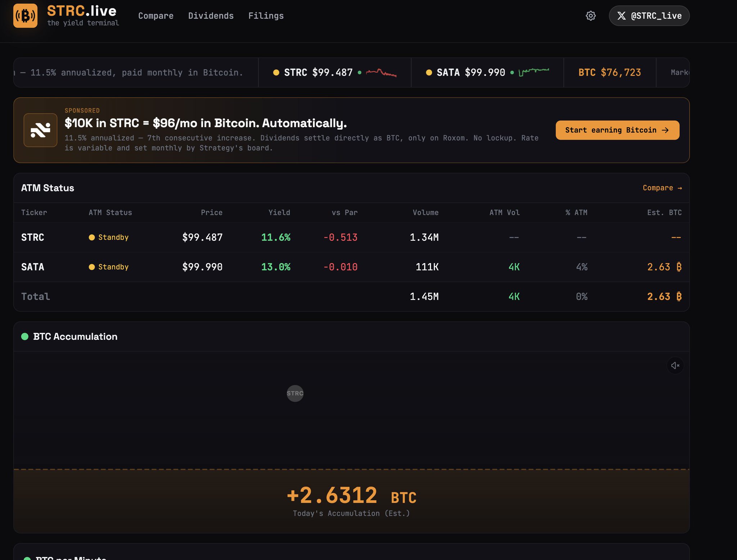Click the Roxom sponsor logo icon
737x560 pixels.
pyautogui.click(x=40, y=130)
